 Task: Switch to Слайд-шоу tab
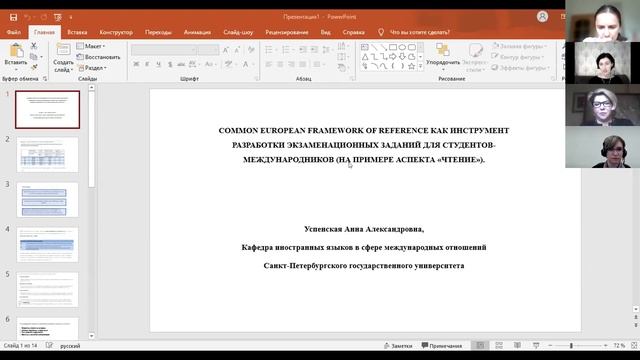click(x=238, y=32)
